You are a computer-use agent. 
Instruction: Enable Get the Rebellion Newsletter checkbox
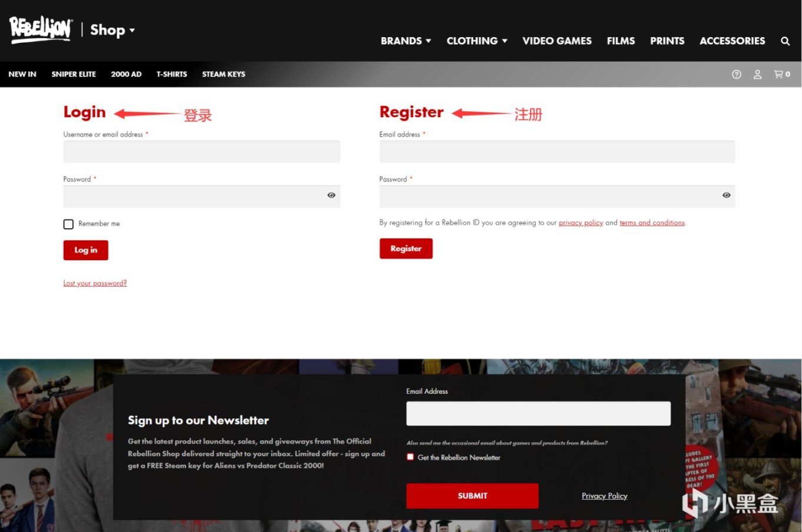pos(410,457)
